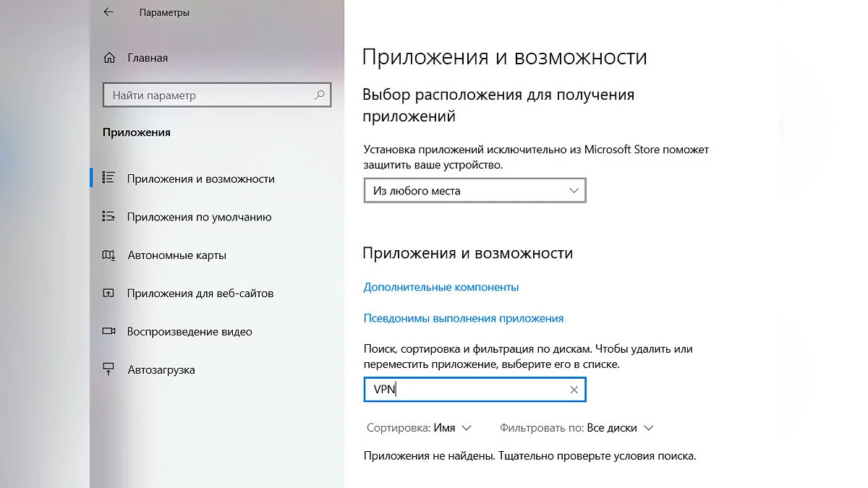Expand the Сортировка: Имя dropdown

click(420, 428)
